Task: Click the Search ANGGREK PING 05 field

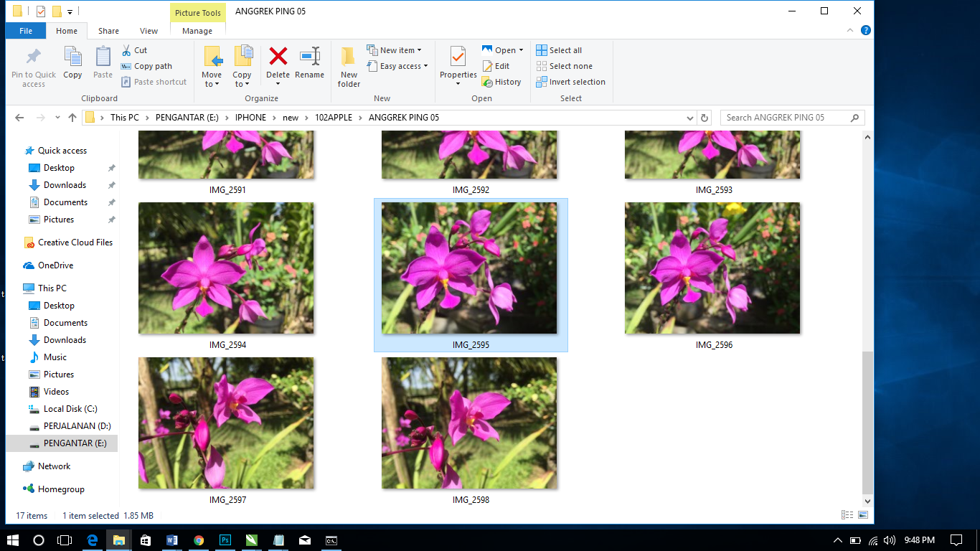Action: coord(792,118)
